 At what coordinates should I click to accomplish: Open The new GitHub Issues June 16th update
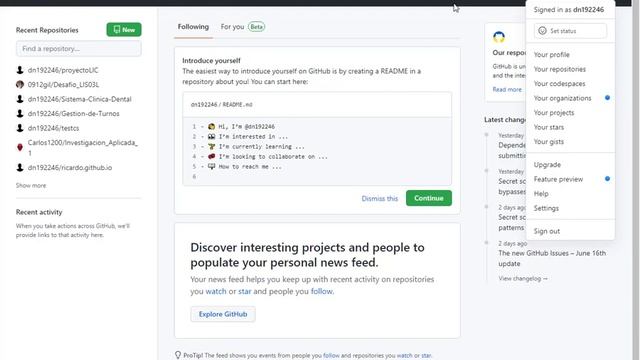[x=552, y=258]
